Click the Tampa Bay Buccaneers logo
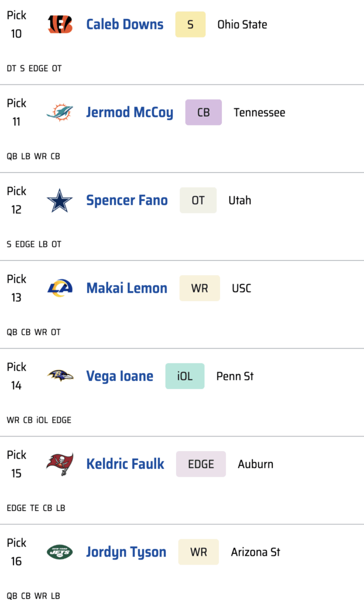Screen dimensions: 364x600 [x=60, y=464]
